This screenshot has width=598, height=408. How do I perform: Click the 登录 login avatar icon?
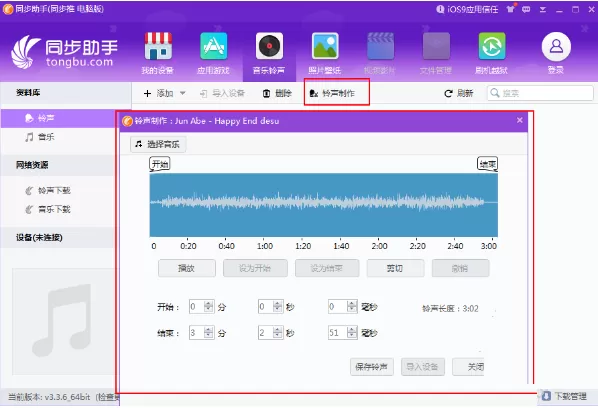[x=556, y=47]
